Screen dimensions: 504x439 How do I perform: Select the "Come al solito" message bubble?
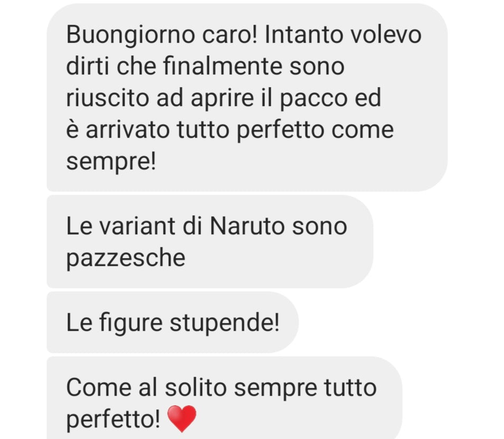224,398
